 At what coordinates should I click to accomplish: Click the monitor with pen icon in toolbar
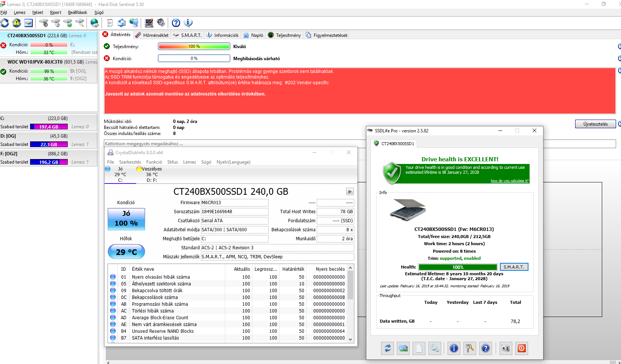(x=149, y=23)
